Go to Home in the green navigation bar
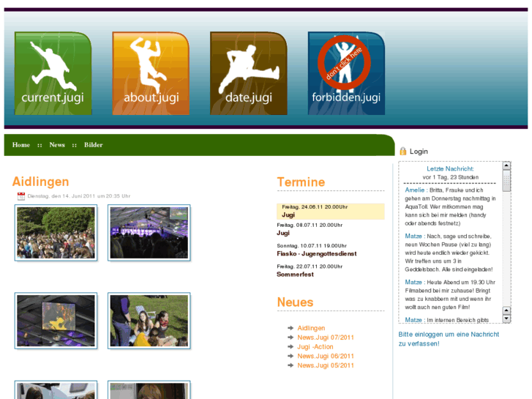Image resolution: width=532 pixels, height=399 pixels. tap(21, 145)
